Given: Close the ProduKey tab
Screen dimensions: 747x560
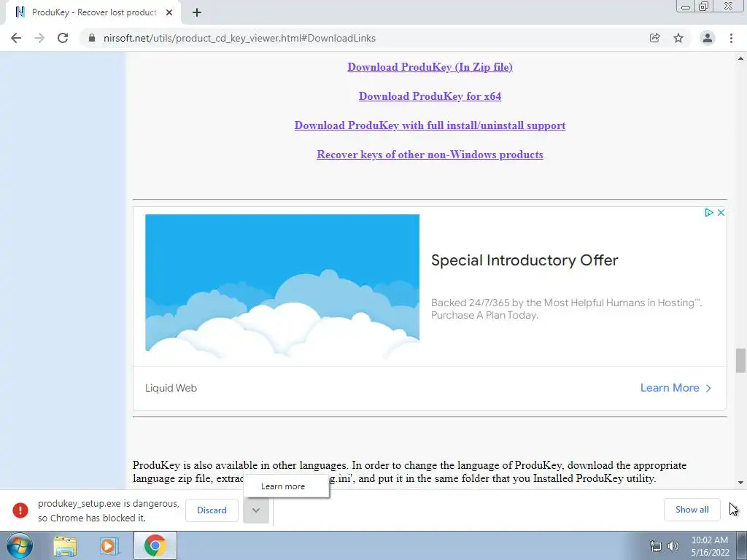Looking at the screenshot, I should (x=169, y=12).
